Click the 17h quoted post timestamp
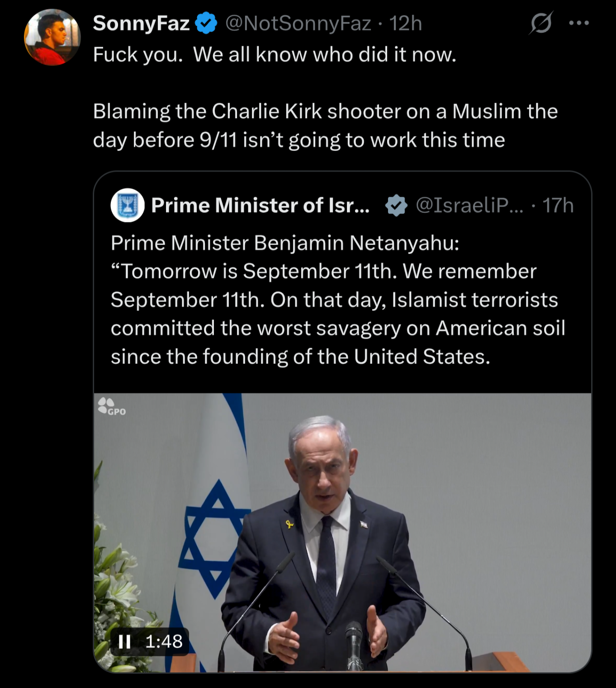The width and height of the screenshot is (616, 688). coord(558,206)
